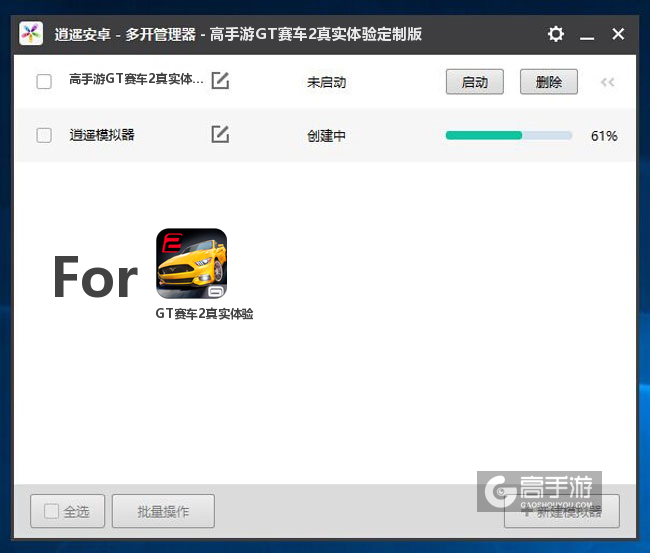Select the 逍遥模拟器 name label
The image size is (650, 553).
click(102, 135)
